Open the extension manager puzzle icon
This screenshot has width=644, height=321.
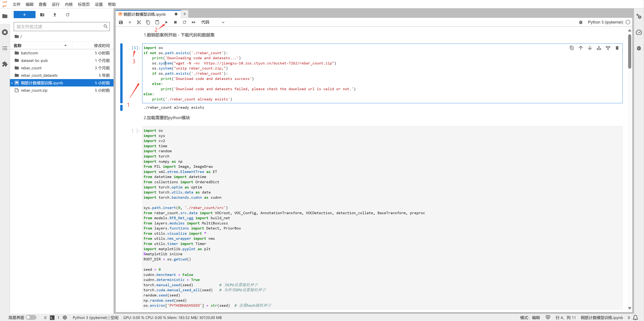[5, 64]
